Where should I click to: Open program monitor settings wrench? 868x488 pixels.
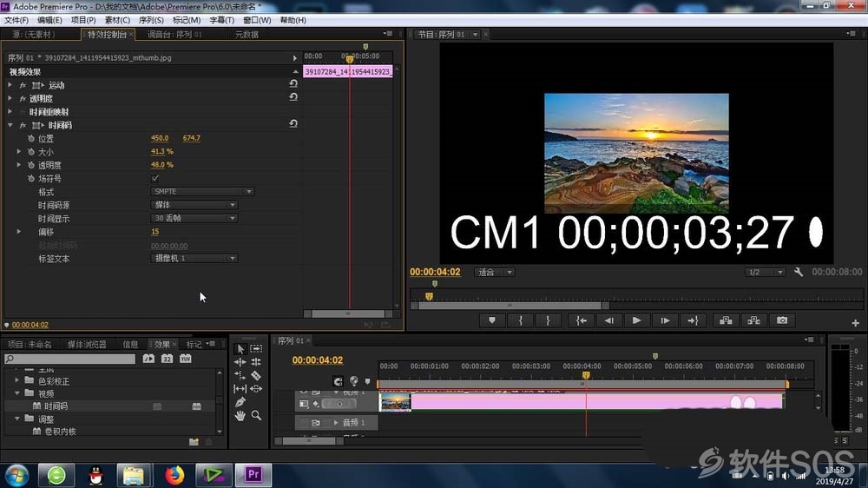point(799,272)
